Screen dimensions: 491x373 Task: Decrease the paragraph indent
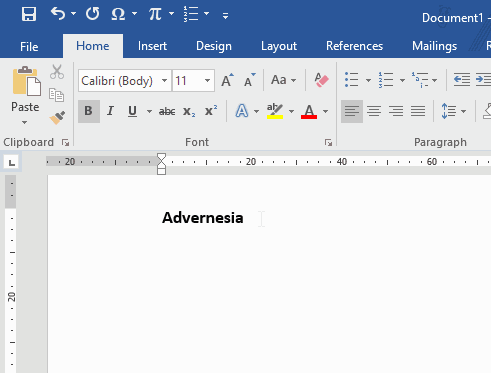(462, 80)
